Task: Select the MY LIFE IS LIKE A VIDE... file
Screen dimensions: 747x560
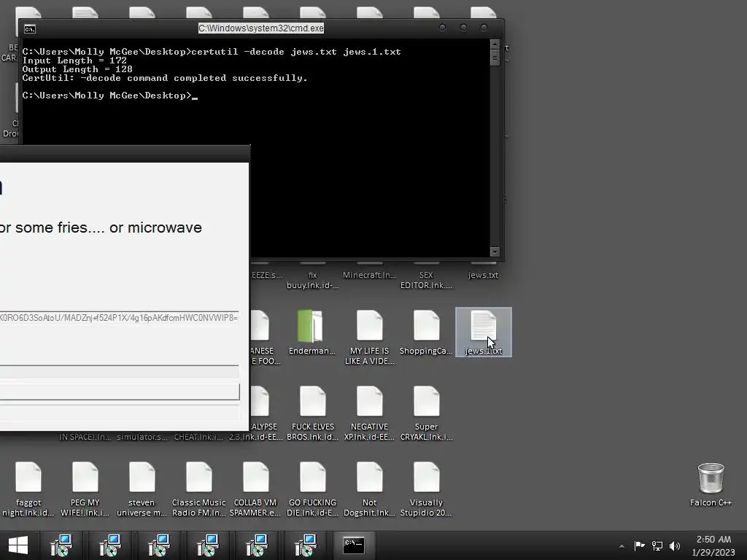Action: click(369, 337)
